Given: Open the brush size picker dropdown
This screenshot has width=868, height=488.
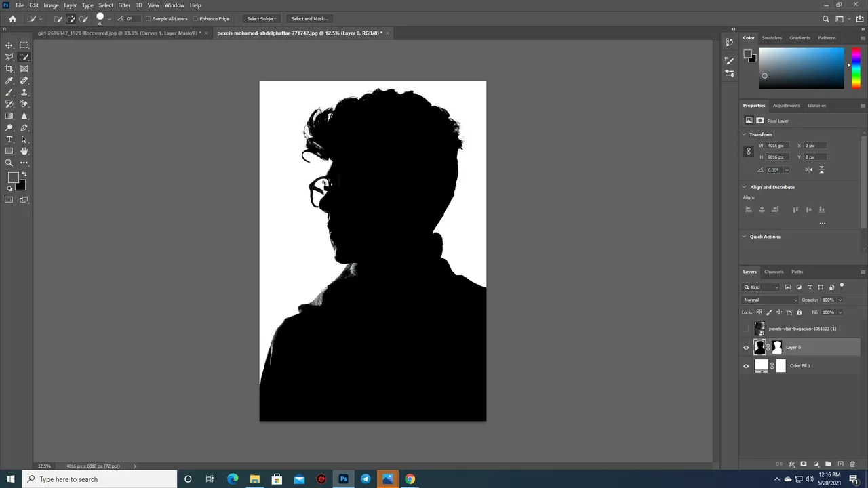Looking at the screenshot, I should [108, 19].
